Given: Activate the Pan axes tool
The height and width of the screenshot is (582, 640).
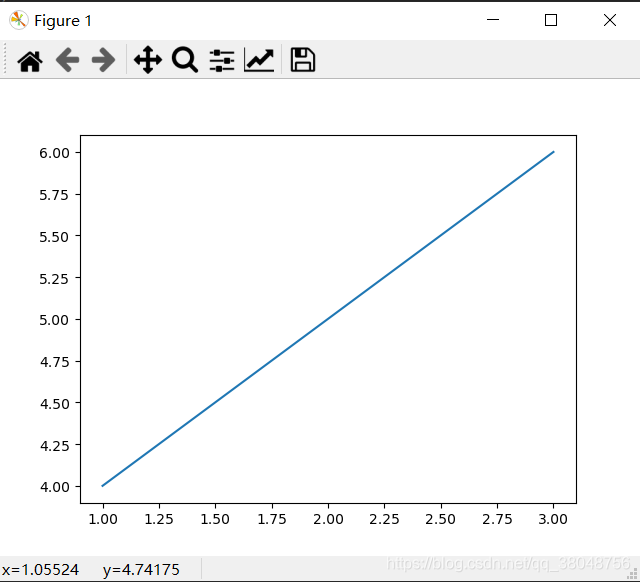Looking at the screenshot, I should [x=148, y=60].
